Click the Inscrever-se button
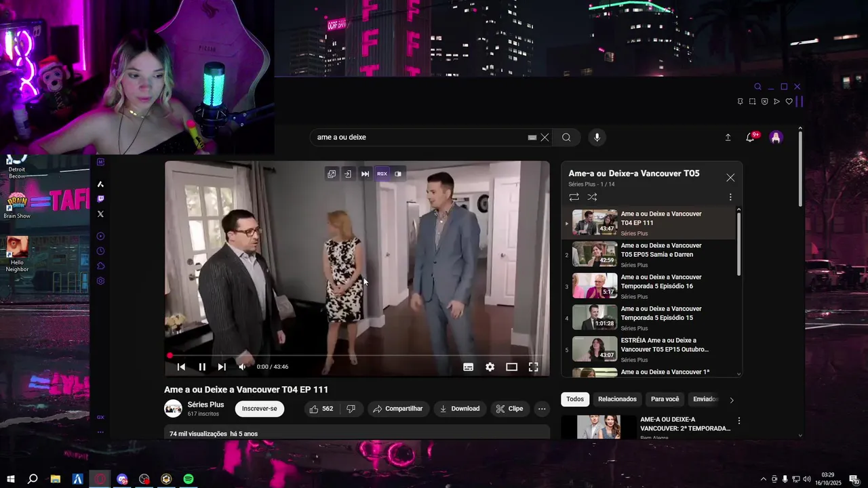 [x=260, y=409]
